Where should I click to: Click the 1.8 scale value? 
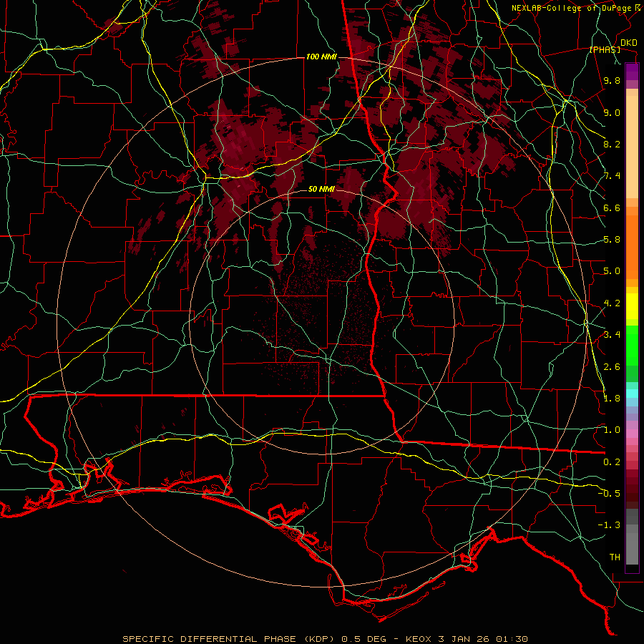point(612,399)
